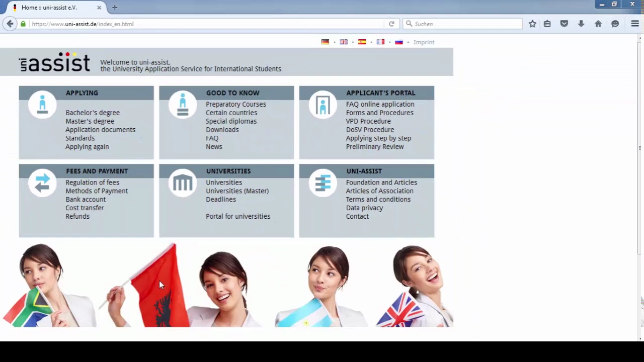Open Preparatory Courses link
Viewport: 644px width, 362px height.
(x=236, y=104)
